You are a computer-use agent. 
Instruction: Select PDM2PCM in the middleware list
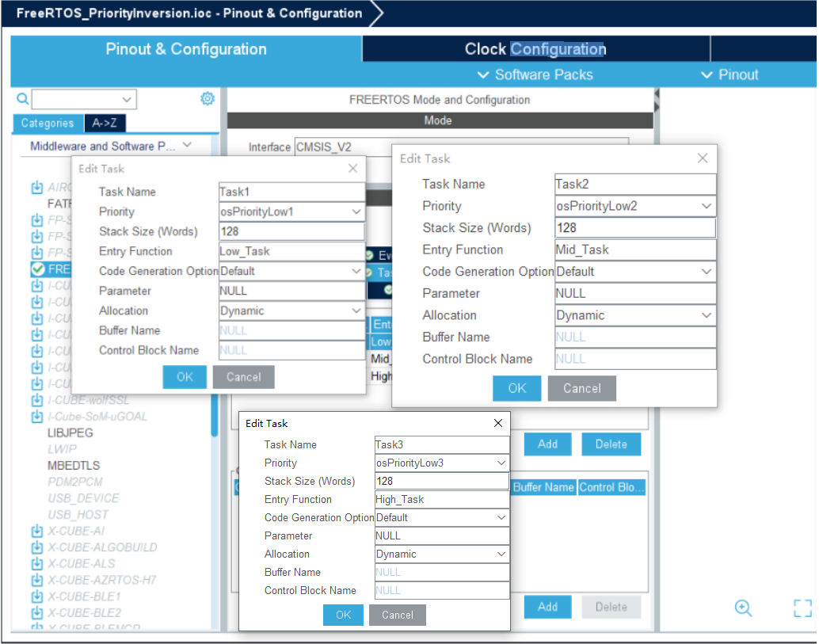coord(74,482)
